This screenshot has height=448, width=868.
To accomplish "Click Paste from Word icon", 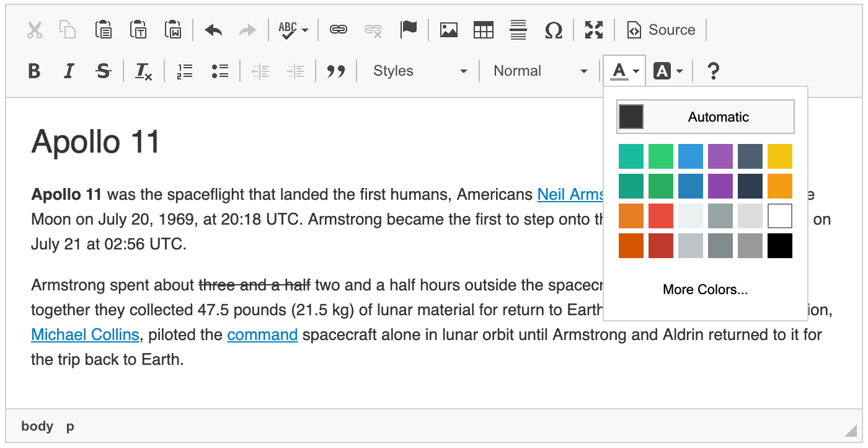I will pos(172,30).
